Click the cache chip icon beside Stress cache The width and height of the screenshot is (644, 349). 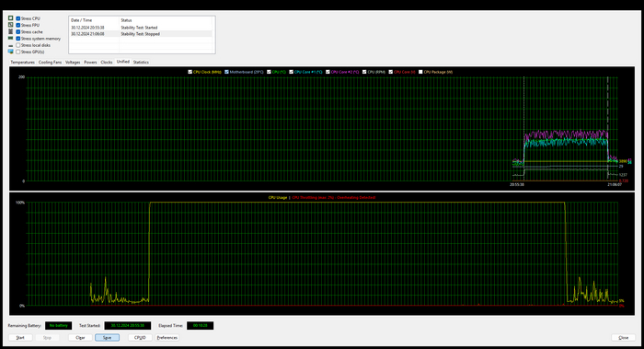point(11,31)
